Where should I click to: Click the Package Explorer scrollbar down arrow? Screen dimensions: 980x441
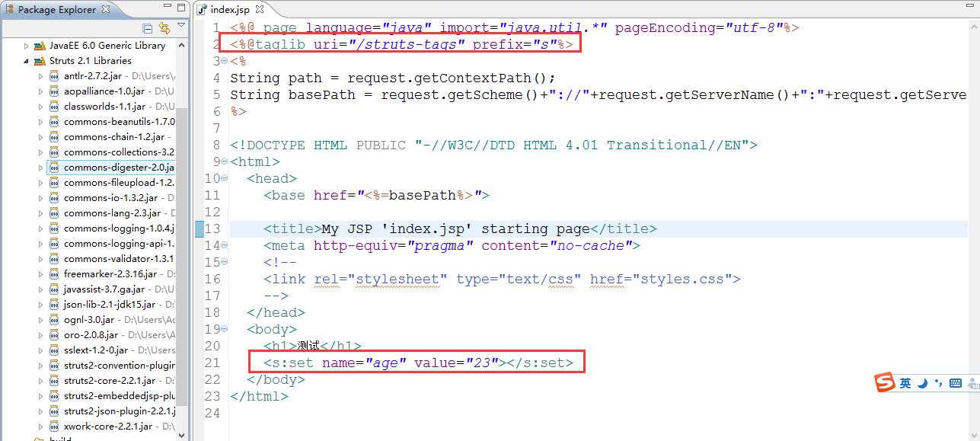coord(182,436)
